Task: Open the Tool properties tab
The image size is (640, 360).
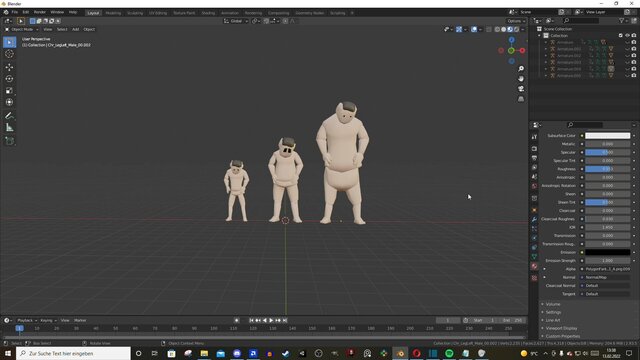Action: coord(534,137)
